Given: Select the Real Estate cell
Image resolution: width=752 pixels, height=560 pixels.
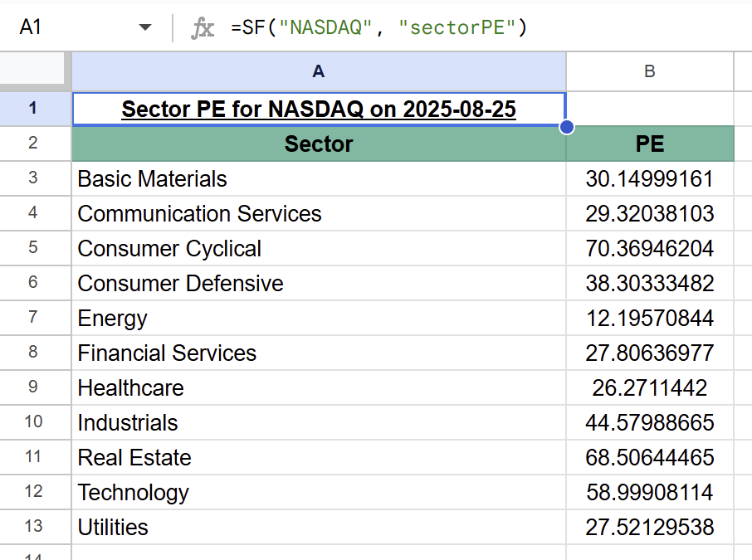Looking at the screenshot, I should 318,457.
